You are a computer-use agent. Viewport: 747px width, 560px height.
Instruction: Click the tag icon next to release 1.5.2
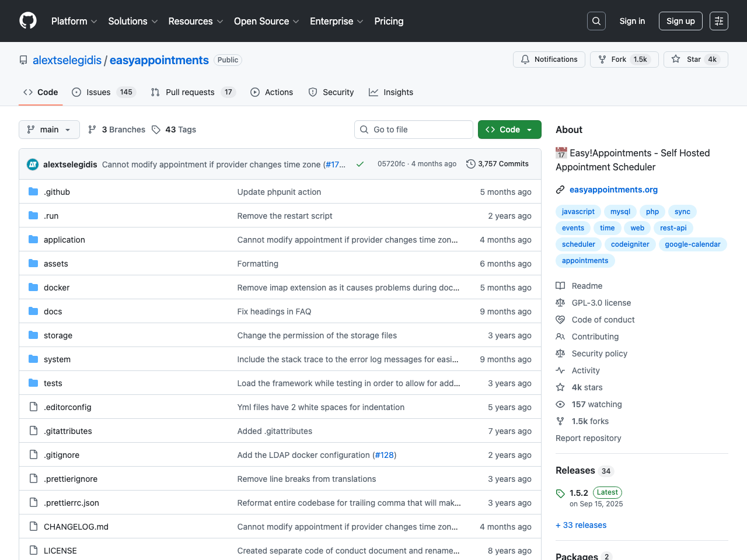pyautogui.click(x=560, y=494)
